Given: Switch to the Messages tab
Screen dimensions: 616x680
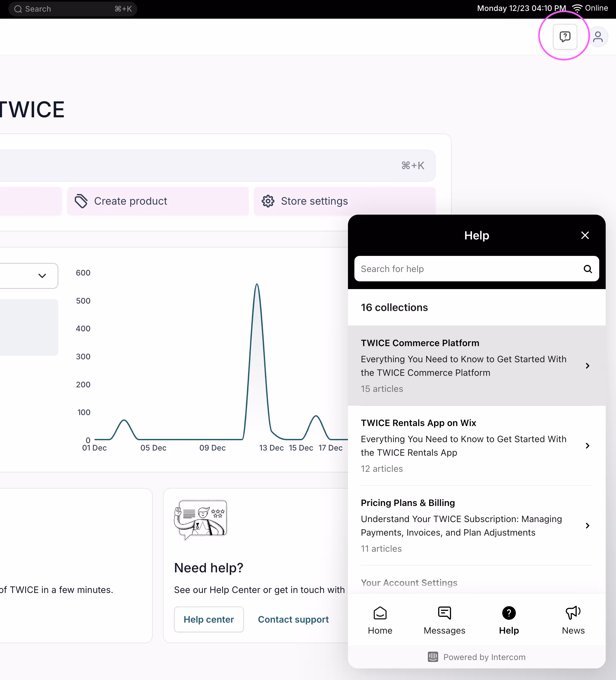Looking at the screenshot, I should (444, 620).
